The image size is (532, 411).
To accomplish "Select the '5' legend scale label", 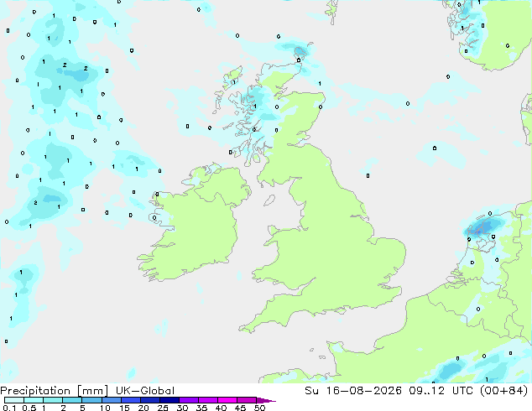I will (x=82, y=408).
